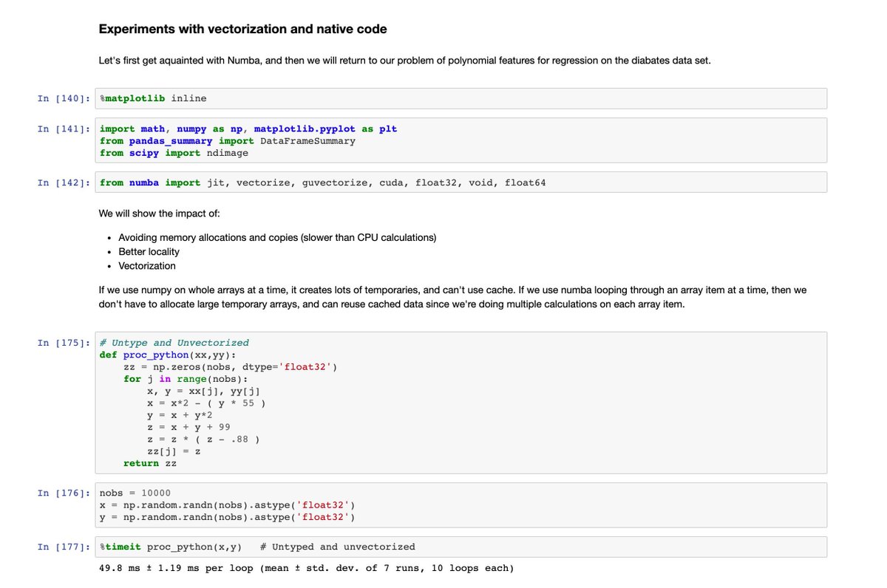
Task: Click the bullet 'Avoiding memory allocations and copies'
Action: coord(277,237)
